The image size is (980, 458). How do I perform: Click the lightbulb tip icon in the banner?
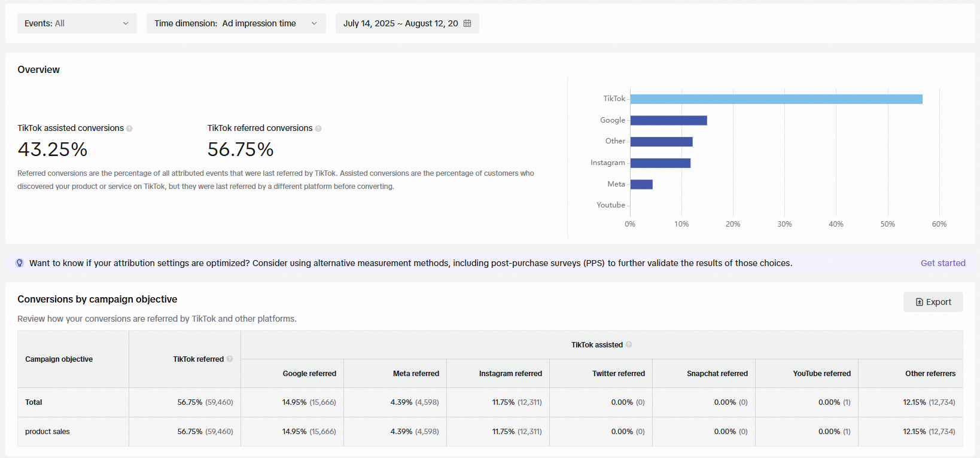[x=20, y=263]
